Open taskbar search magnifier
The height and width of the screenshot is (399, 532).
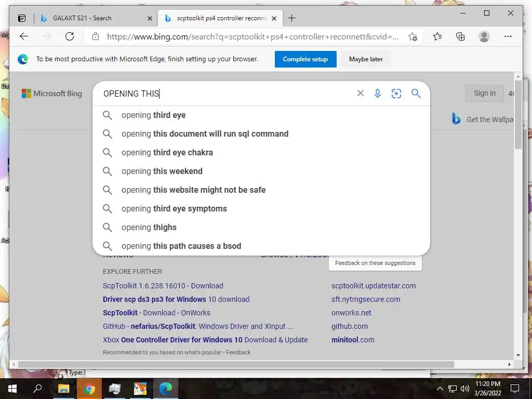coord(37,389)
